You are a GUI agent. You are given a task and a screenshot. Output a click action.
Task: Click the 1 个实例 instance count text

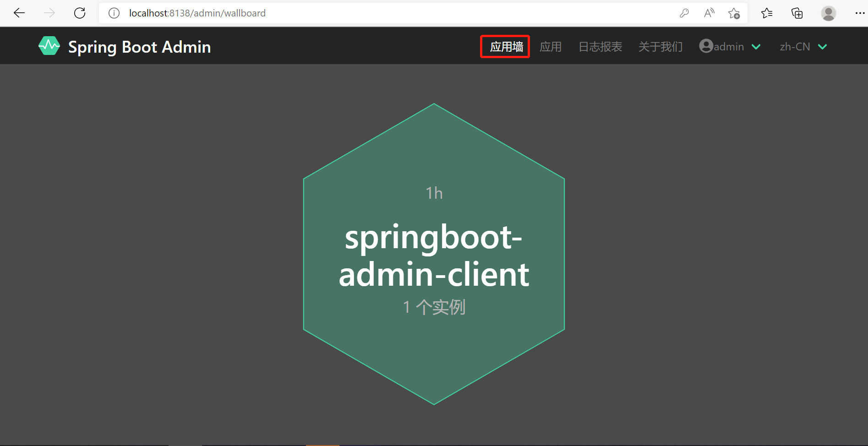pos(434,307)
